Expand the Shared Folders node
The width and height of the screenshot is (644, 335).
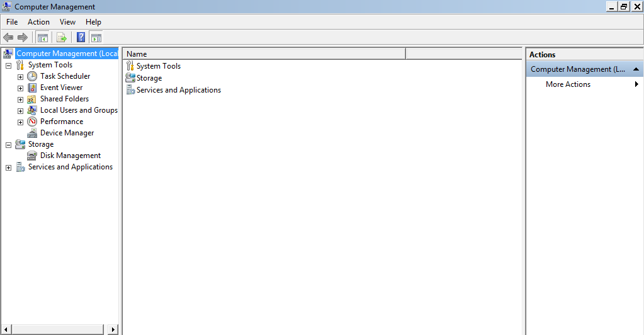(20, 99)
